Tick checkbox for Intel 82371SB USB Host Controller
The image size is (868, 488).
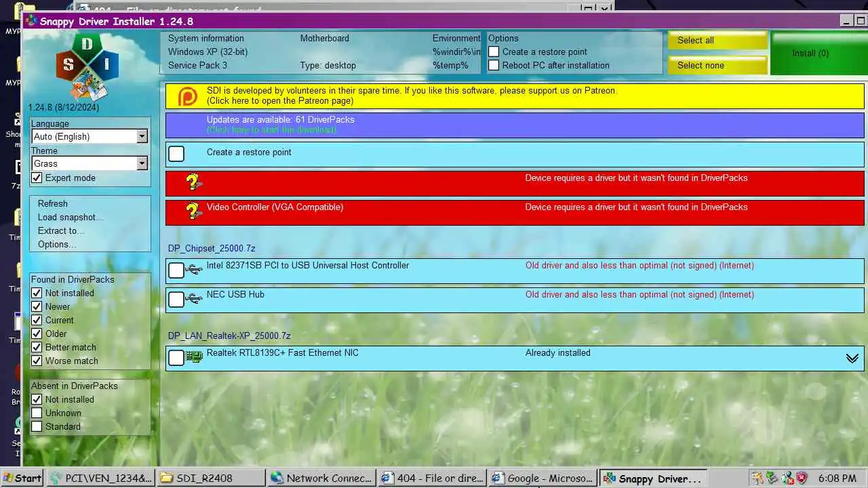click(176, 270)
